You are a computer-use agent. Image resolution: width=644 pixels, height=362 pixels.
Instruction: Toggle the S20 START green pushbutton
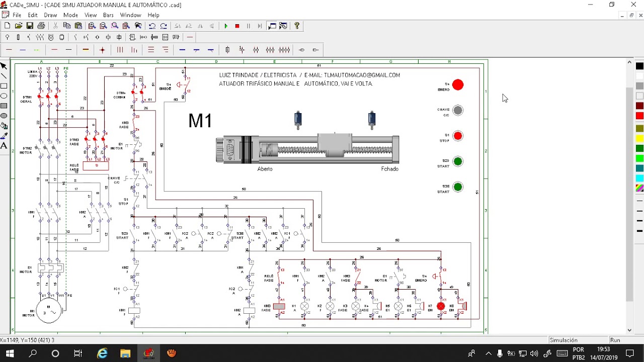pyautogui.click(x=458, y=161)
